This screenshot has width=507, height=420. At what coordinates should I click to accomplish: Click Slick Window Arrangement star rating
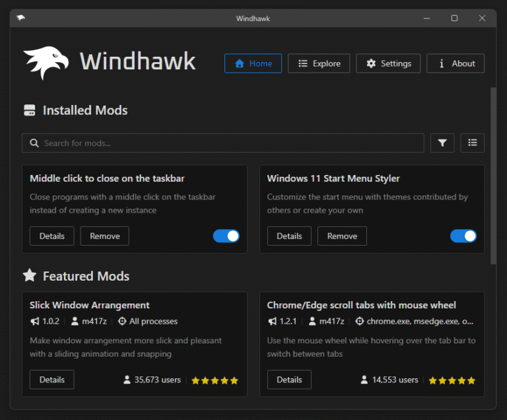pyautogui.click(x=215, y=380)
